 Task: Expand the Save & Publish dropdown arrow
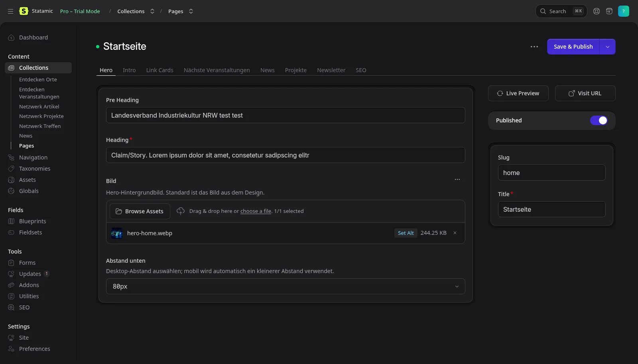[x=608, y=47]
